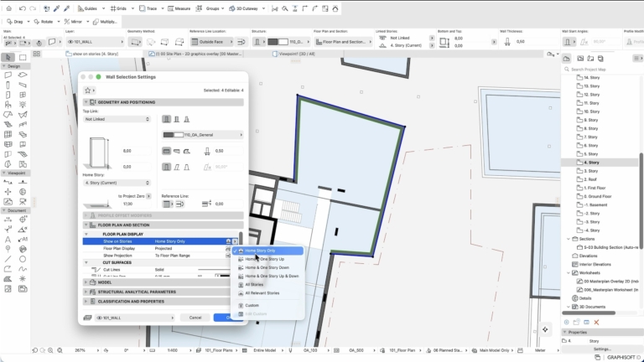Collapse Geometry and Positioning panel
This screenshot has width=644, height=362.
(x=86, y=102)
